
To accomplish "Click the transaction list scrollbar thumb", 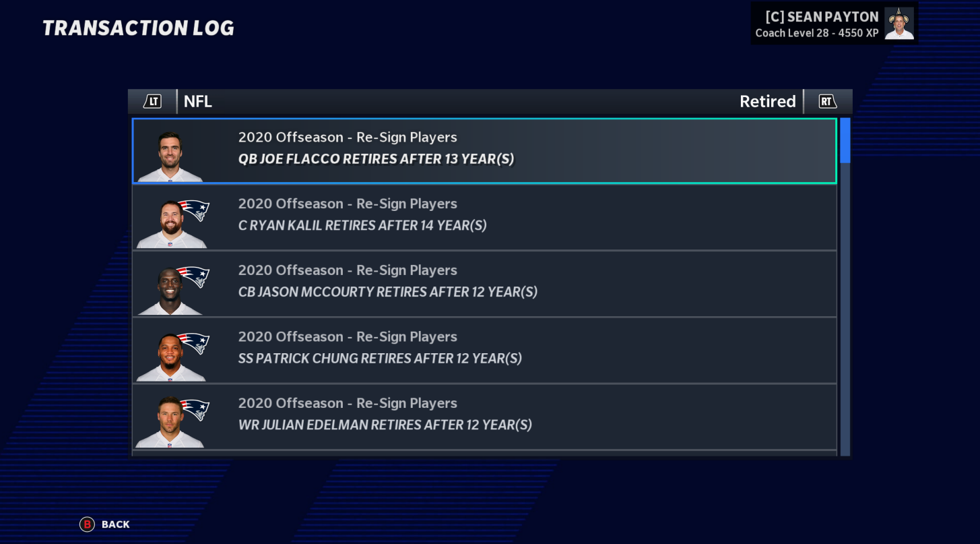I will pyautogui.click(x=845, y=140).
